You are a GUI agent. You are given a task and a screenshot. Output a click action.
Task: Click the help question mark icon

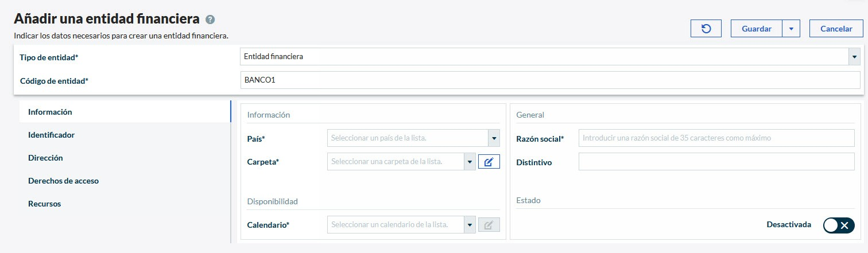tap(210, 20)
